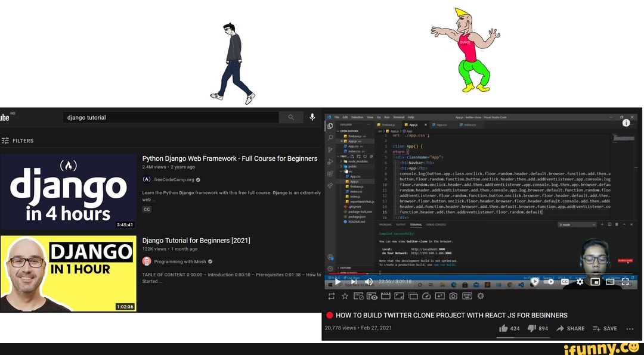This screenshot has width=644, height=355.
Task: Turn off autoplay in the player
Action: coord(548,282)
